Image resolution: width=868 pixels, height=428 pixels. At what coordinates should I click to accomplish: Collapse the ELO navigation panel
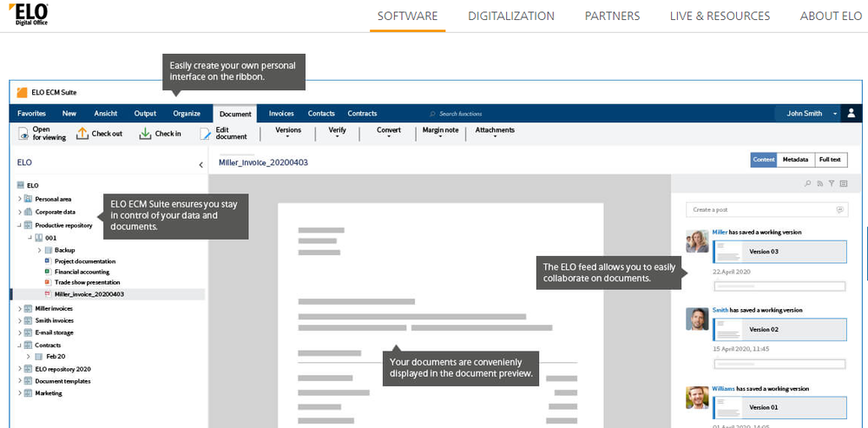point(201,164)
